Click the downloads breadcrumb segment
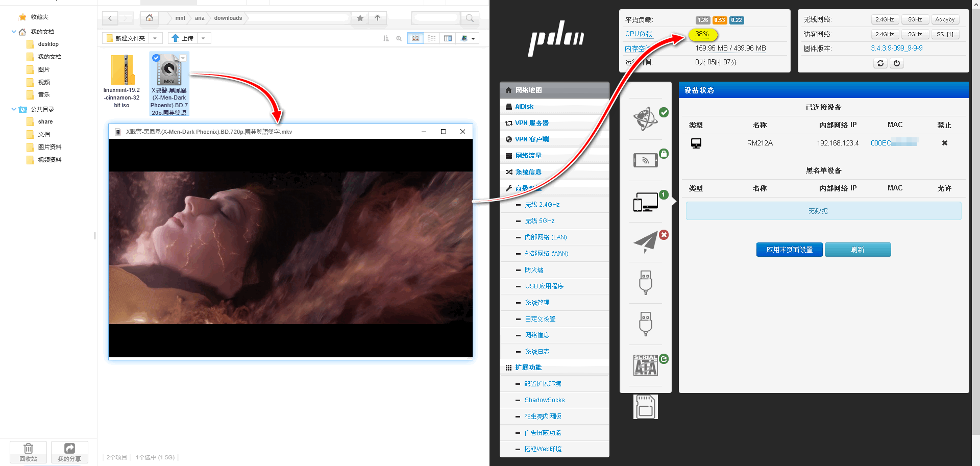 [x=228, y=18]
